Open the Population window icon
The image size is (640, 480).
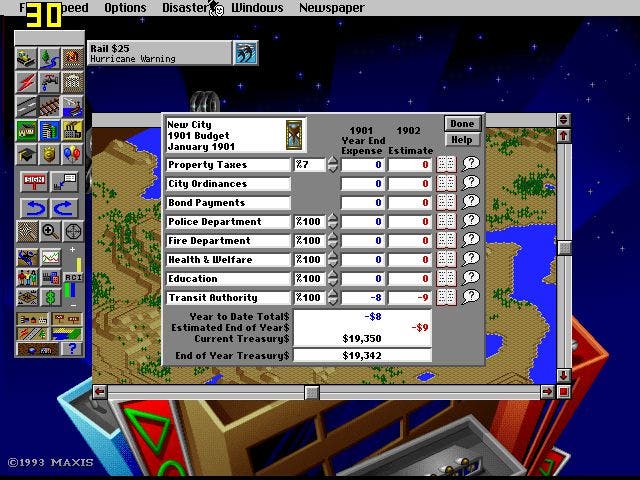point(27,278)
